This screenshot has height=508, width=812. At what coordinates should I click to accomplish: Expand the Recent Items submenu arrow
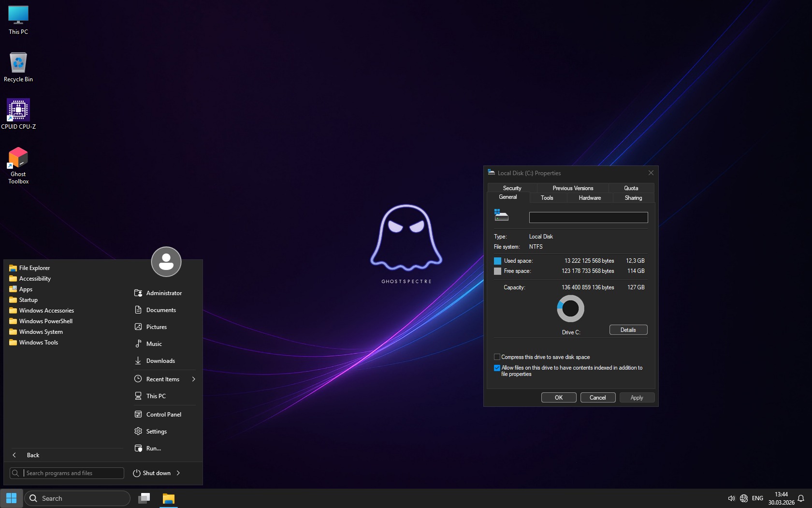coord(194,379)
